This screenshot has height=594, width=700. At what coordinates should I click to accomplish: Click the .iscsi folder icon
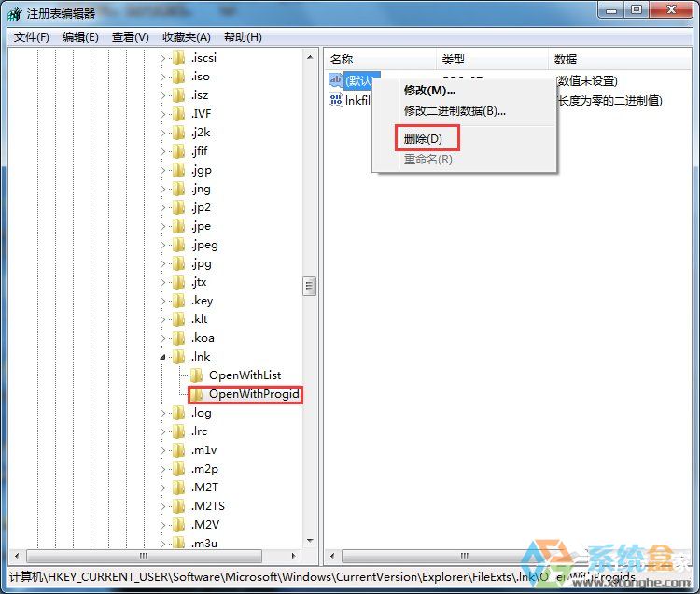[178, 58]
